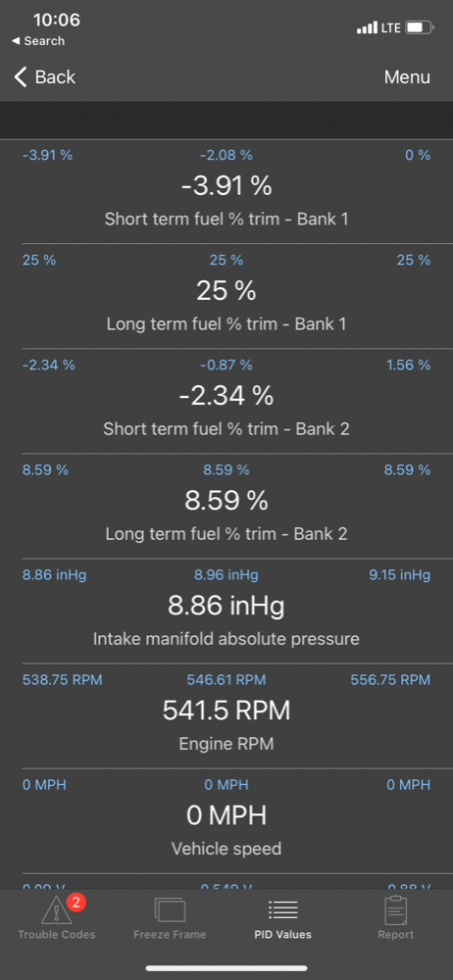The height and width of the screenshot is (980, 453).
Task: Select Intake manifold absolute pressure row
Action: [x=226, y=612]
